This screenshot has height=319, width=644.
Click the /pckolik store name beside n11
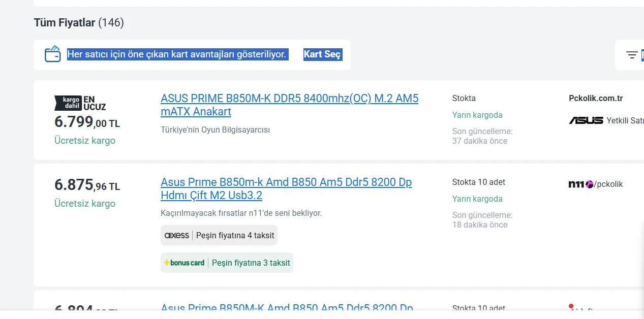608,184
